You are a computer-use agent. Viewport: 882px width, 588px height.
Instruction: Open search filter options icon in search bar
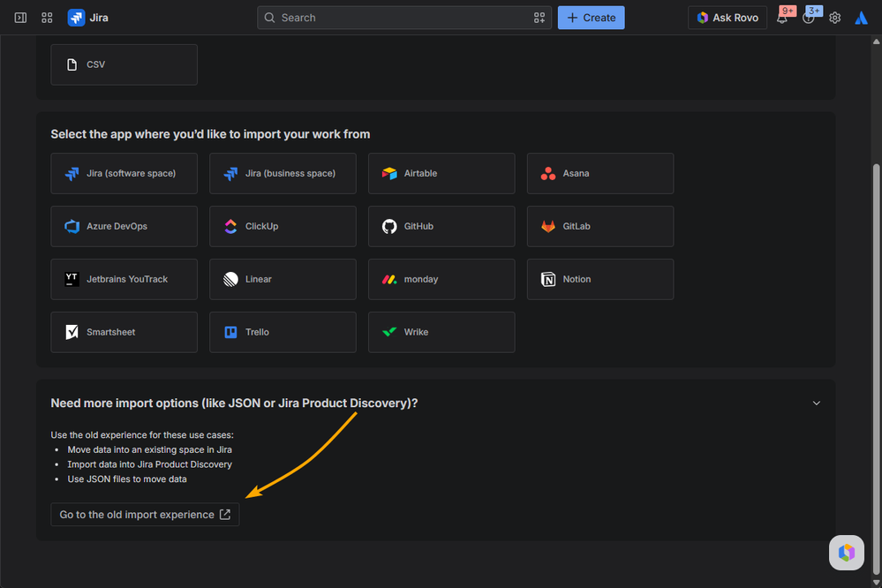click(x=539, y=18)
